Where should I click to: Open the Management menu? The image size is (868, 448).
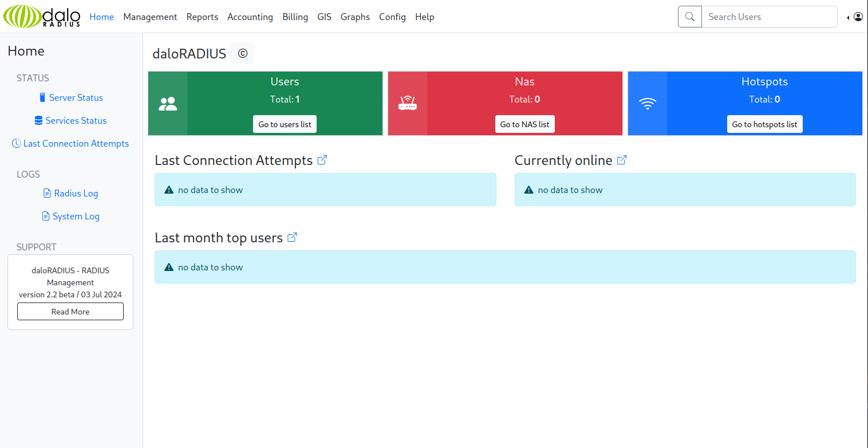pos(150,17)
